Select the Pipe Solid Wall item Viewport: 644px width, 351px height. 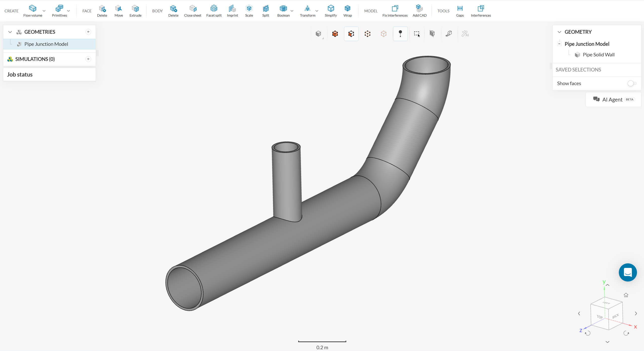(598, 55)
